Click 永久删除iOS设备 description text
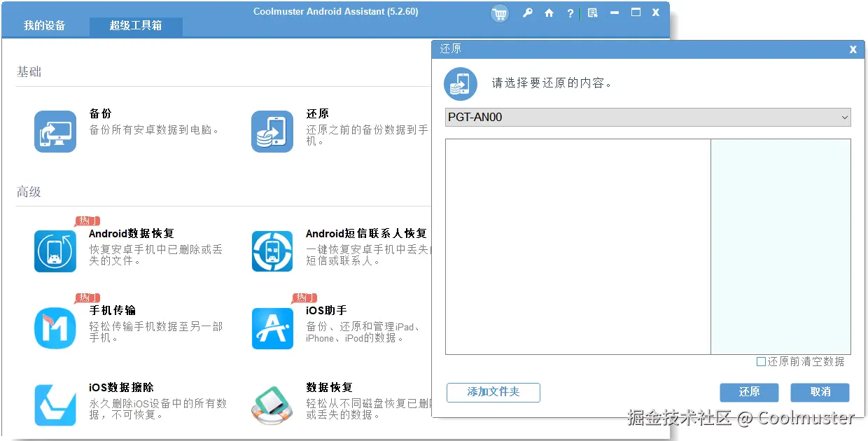Viewport: 868px width, 441px height. pyautogui.click(x=158, y=409)
